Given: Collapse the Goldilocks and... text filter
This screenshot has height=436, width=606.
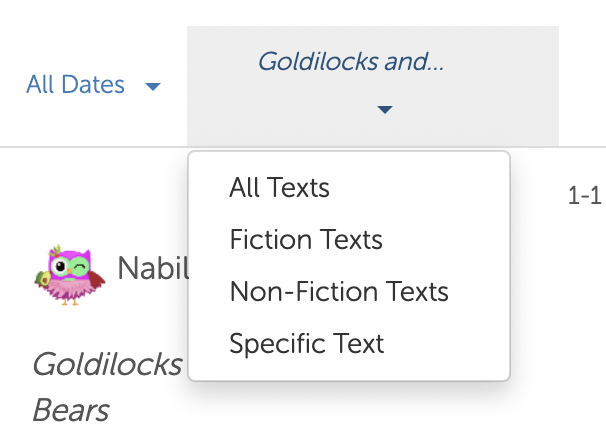Looking at the screenshot, I should coord(373,86).
